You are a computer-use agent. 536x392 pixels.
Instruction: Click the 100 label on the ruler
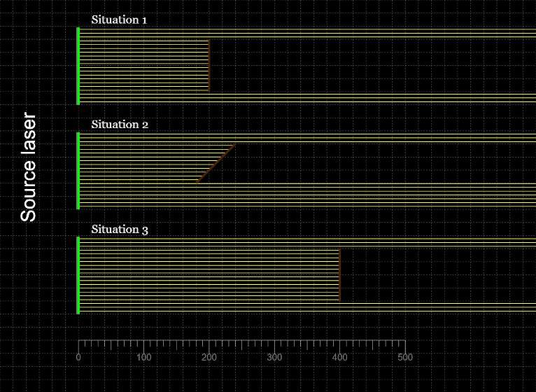click(x=143, y=358)
